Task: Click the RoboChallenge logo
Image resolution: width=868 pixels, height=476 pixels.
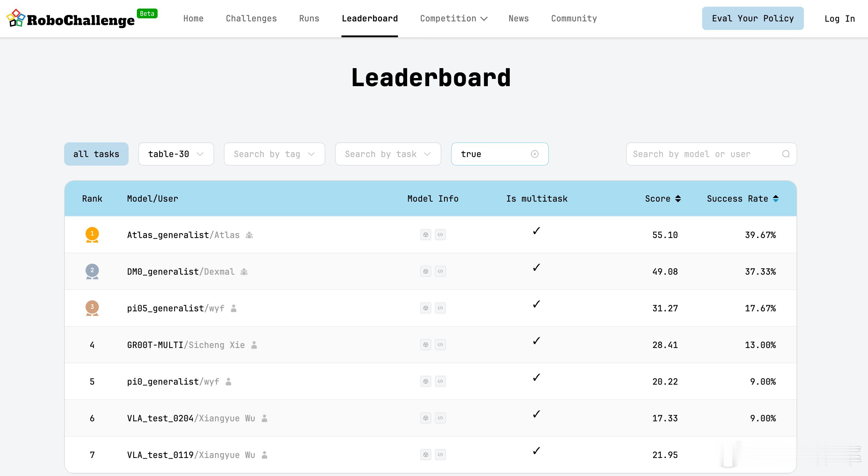Action: [x=71, y=19]
